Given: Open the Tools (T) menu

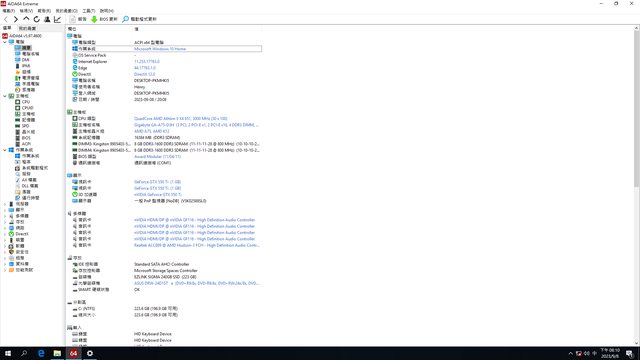Looking at the screenshot, I should [89, 11].
